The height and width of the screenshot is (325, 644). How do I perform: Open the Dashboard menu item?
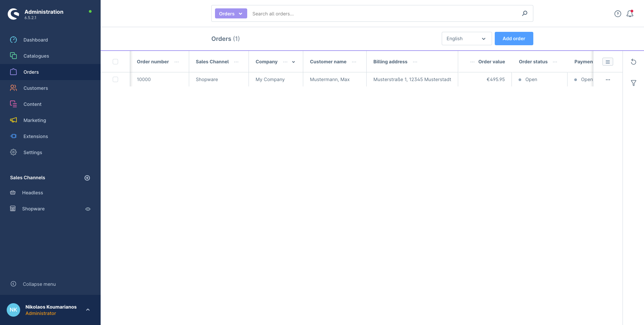coord(50,40)
